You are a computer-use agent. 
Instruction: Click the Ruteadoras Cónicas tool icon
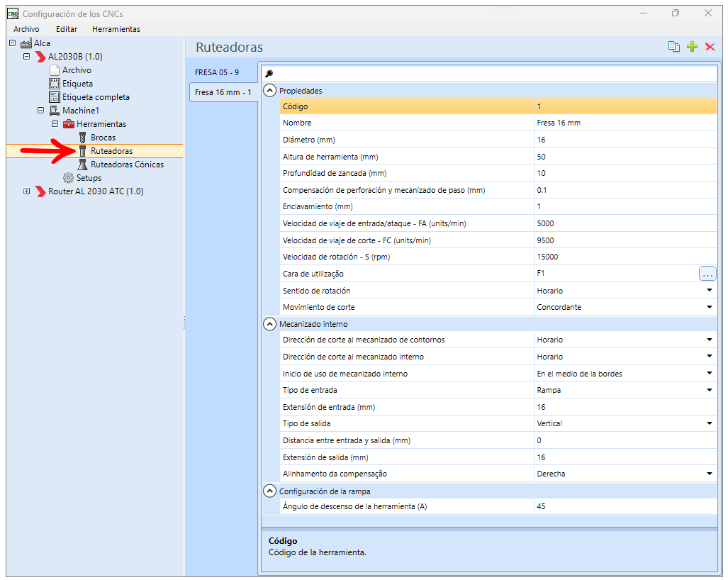[x=83, y=164]
